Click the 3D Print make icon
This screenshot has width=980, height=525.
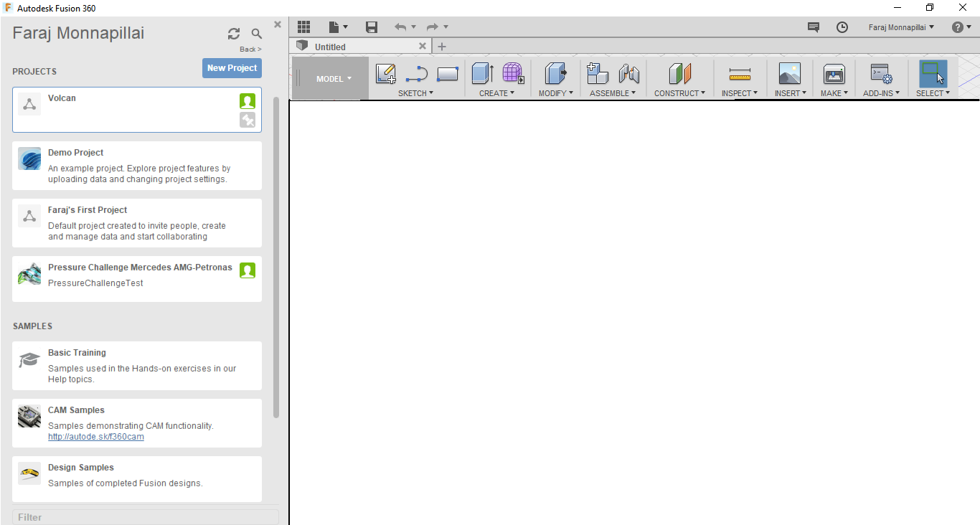coord(834,74)
